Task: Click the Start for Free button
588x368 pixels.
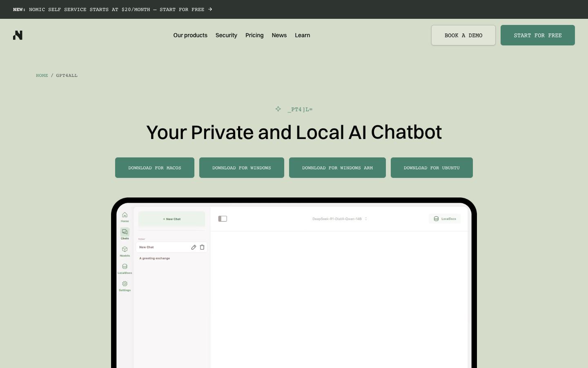Action: click(x=538, y=35)
